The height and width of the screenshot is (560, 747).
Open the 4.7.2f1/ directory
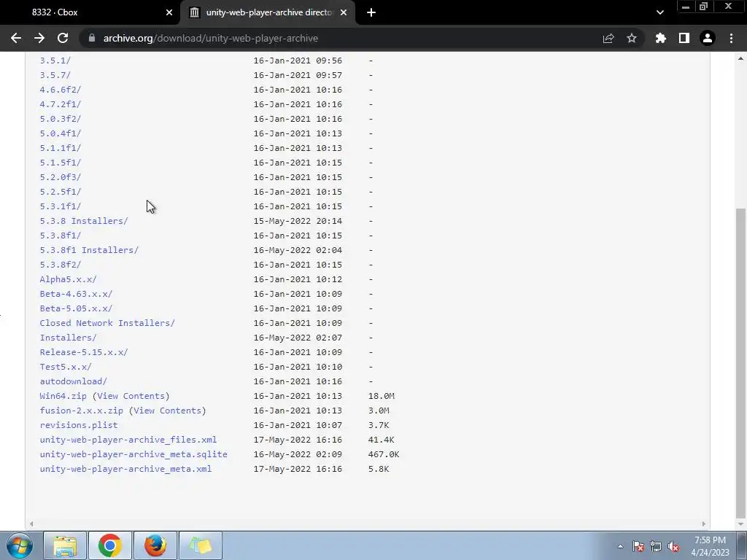tap(61, 104)
